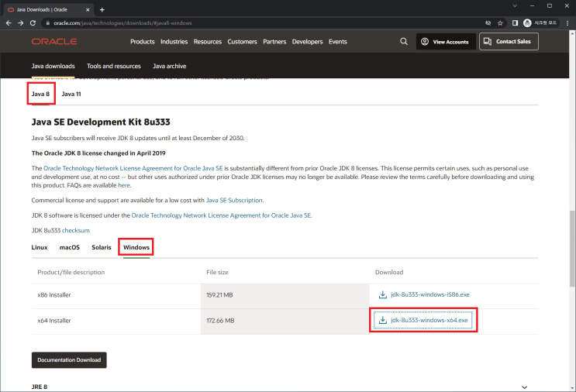576x392 pixels.
Task: Expand the JRE 8 section chevron
Action: click(x=525, y=387)
